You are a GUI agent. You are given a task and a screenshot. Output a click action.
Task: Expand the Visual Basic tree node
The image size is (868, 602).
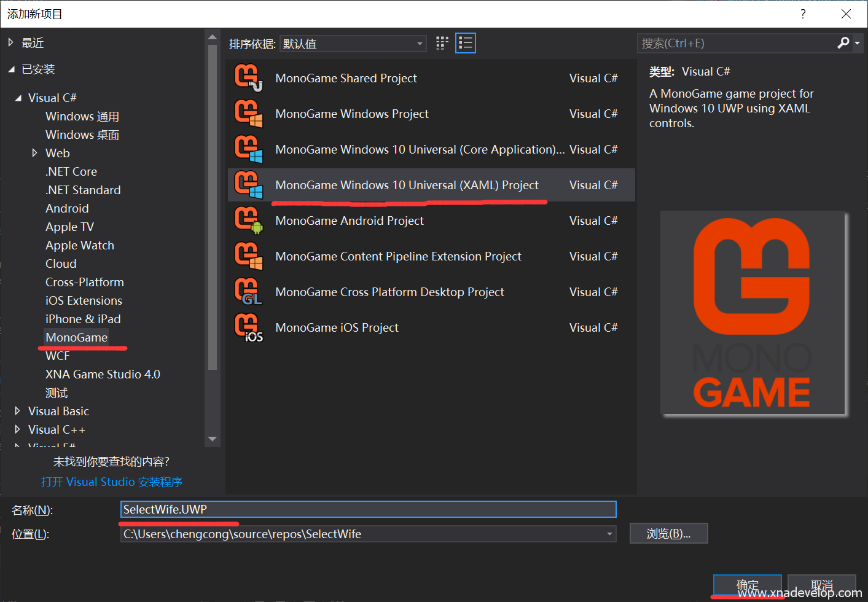pos(17,411)
